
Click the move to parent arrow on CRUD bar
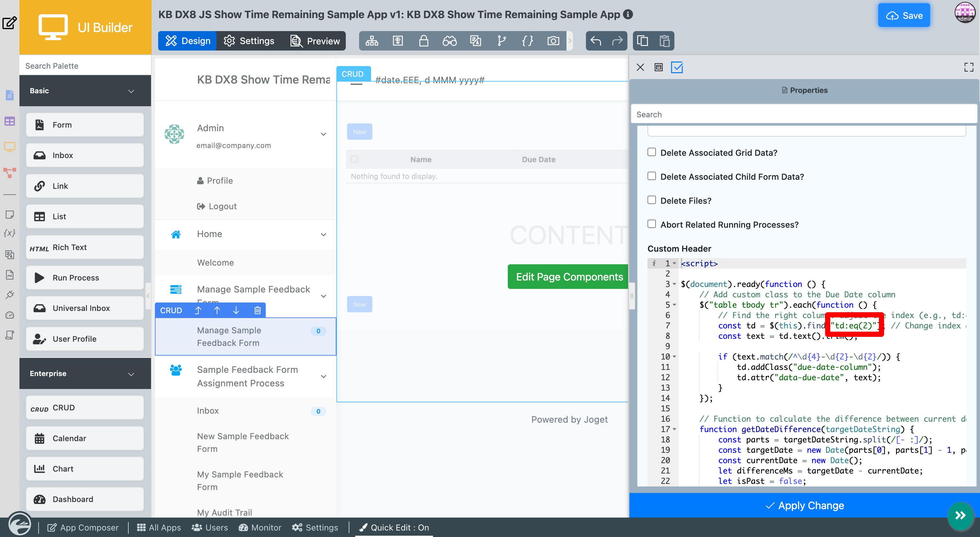coord(198,310)
